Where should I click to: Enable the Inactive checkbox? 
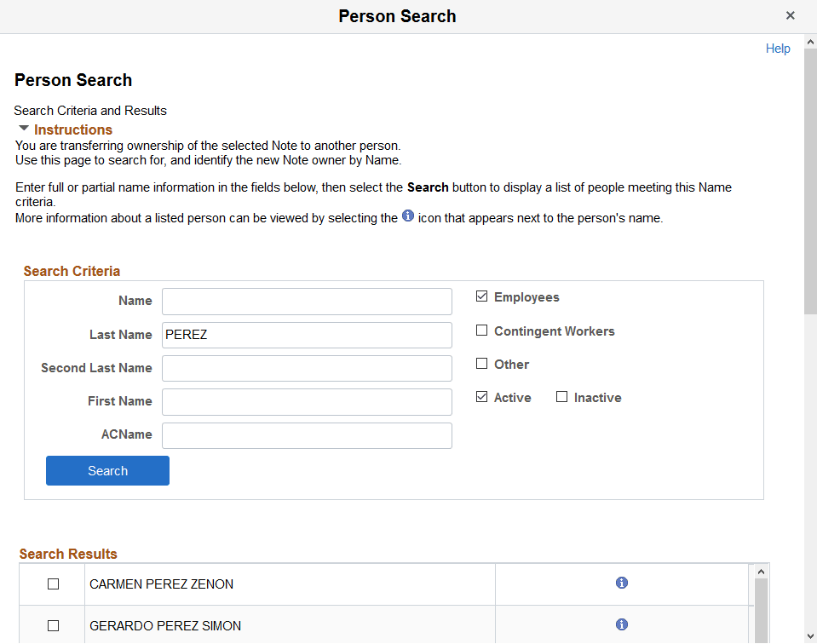click(x=562, y=397)
